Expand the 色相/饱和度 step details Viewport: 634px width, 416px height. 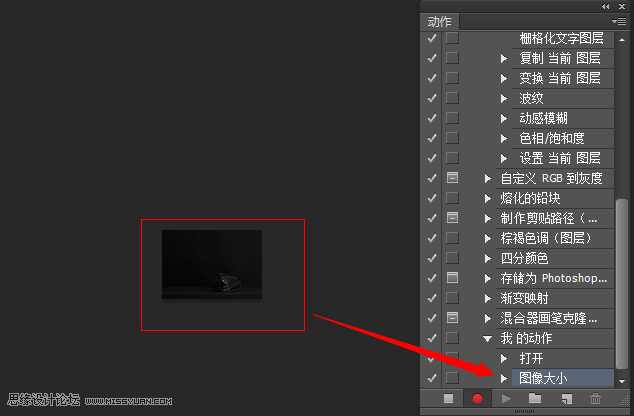pos(505,138)
